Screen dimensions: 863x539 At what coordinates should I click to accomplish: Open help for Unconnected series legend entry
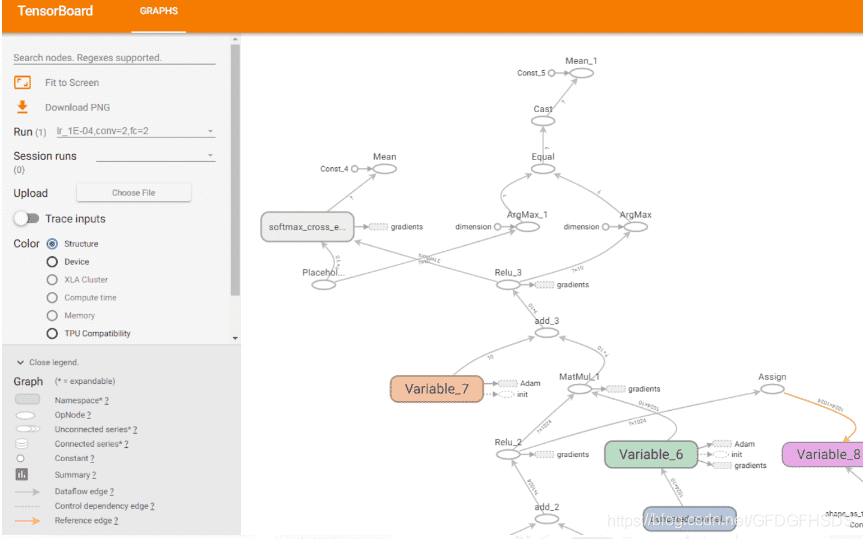pos(135,429)
